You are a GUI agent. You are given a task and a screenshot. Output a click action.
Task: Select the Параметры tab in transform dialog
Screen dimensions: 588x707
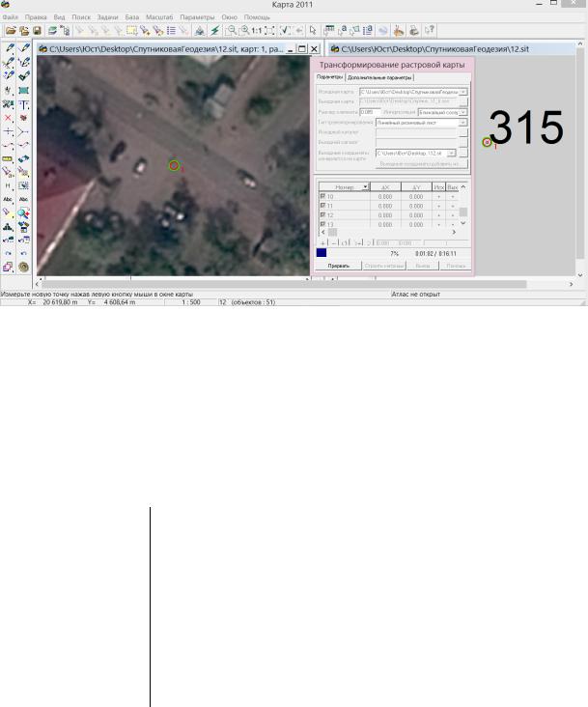(329, 77)
